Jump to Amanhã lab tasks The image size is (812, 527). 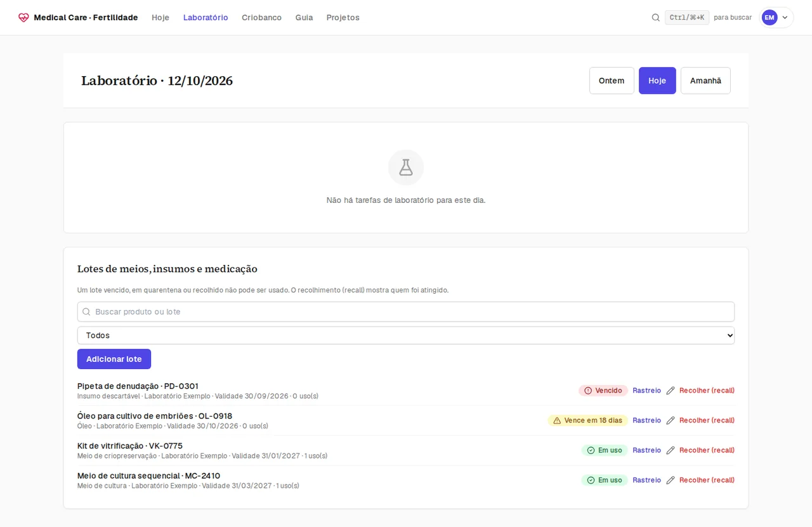(705, 81)
